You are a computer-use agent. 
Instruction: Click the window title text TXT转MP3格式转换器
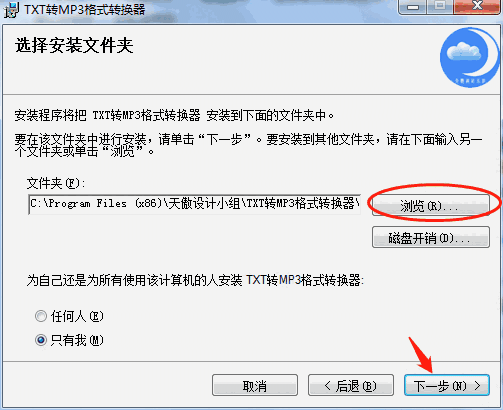point(85,9)
